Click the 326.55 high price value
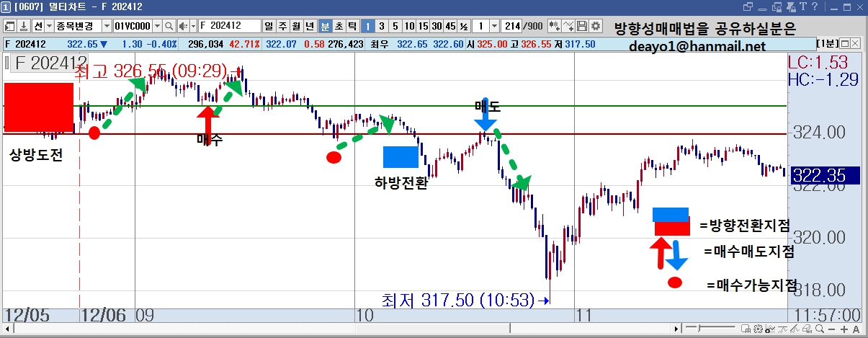Screen dimensions: 868x338 point(536,44)
